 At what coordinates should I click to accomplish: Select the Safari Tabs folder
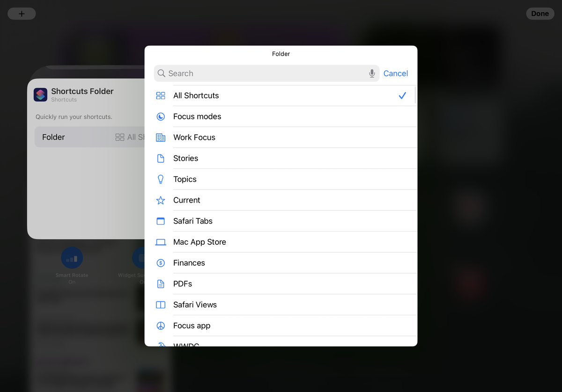[x=193, y=221]
